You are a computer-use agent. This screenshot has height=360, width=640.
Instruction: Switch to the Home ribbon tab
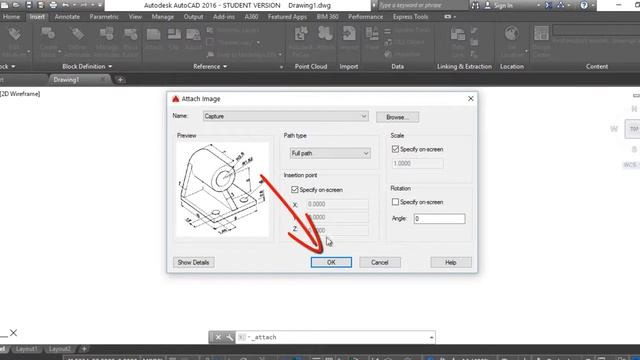[x=11, y=17]
